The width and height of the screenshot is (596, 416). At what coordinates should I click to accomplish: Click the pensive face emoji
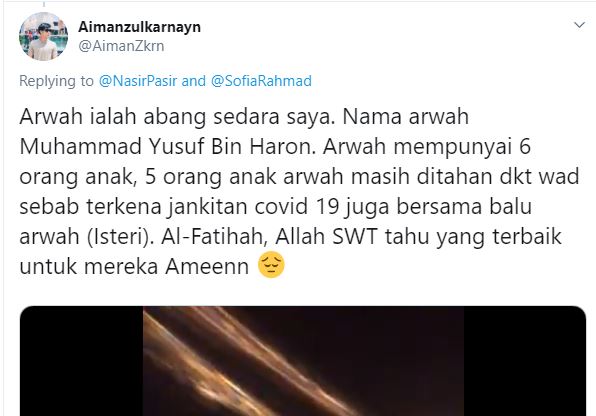pyautogui.click(x=271, y=265)
